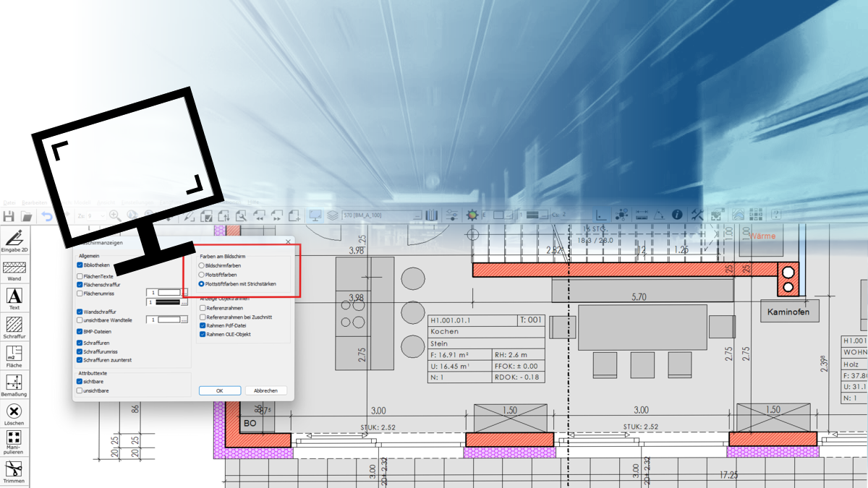Check the Referenzrahmen bei Zuschnitt option
The height and width of the screenshot is (488, 868).
point(203,317)
